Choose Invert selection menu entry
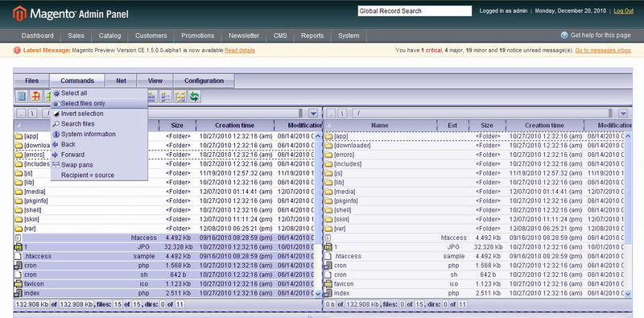This screenshot has height=318, width=644. pyautogui.click(x=99, y=114)
